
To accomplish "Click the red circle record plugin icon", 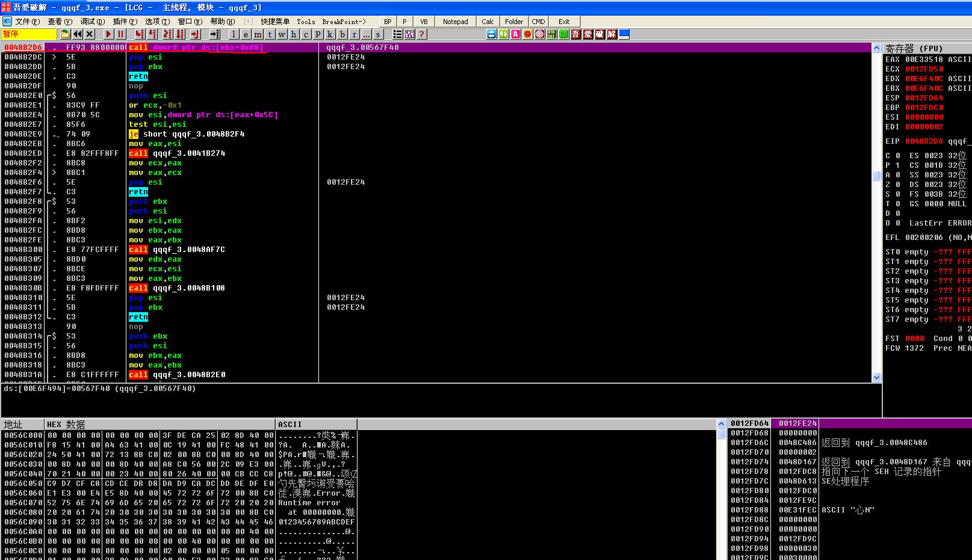I will 528,34.
